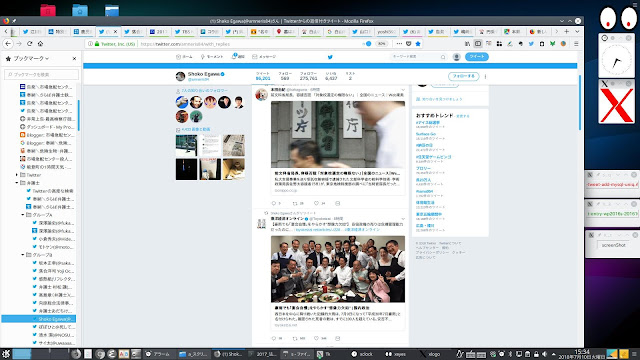The image size is (640, 360).
Task: Expand the Twitter bookmarks folder
Action: pyautogui.click(x=17, y=175)
